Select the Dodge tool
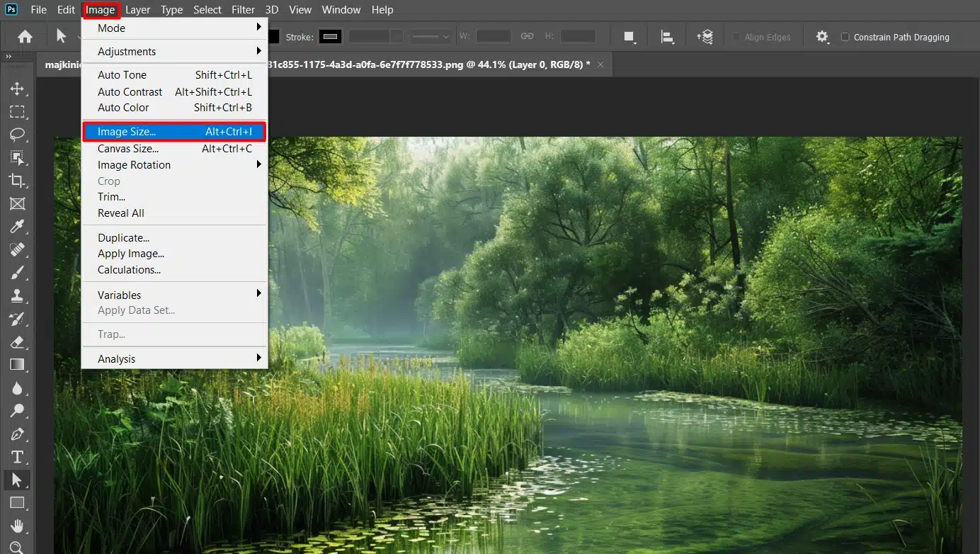980x554 pixels. coord(17,411)
